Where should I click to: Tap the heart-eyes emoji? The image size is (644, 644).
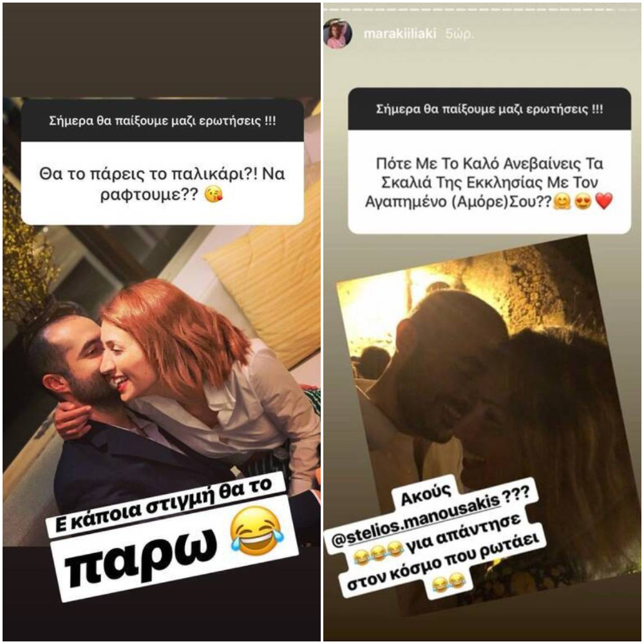tap(583, 201)
